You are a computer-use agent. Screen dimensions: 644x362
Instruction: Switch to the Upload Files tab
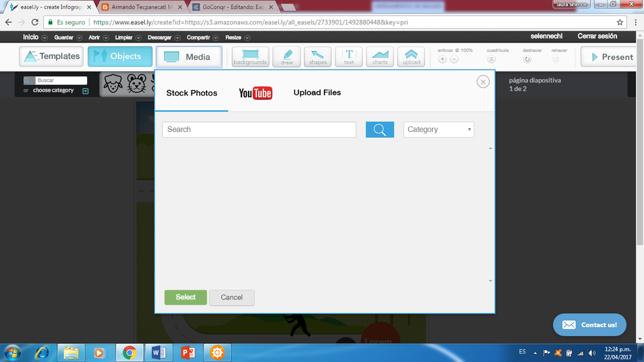coord(317,93)
